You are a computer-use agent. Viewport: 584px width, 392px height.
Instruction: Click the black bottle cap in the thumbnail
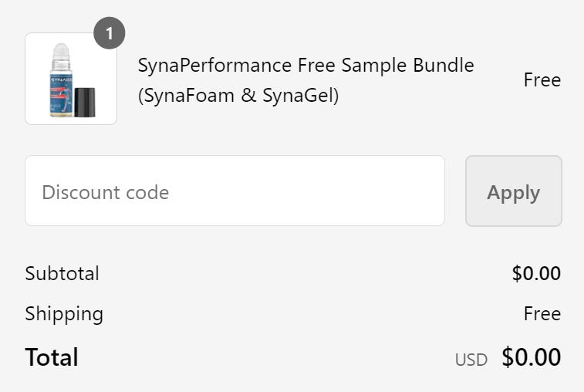(x=85, y=102)
